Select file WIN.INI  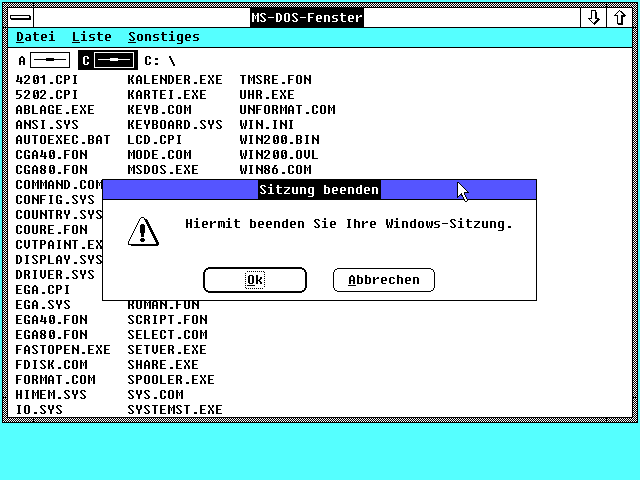tap(267, 124)
